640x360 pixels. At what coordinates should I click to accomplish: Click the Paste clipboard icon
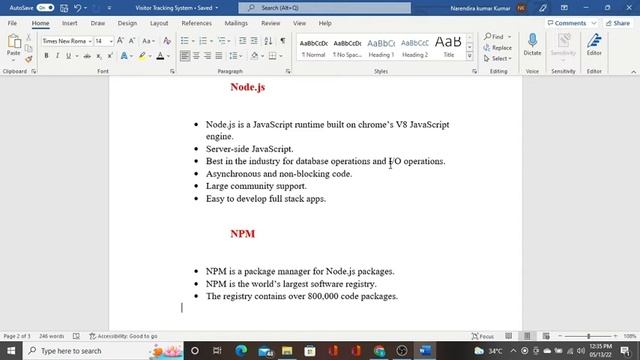[13, 42]
